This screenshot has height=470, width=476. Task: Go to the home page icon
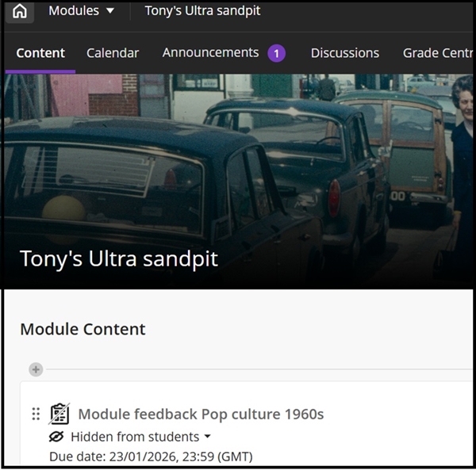[20, 11]
